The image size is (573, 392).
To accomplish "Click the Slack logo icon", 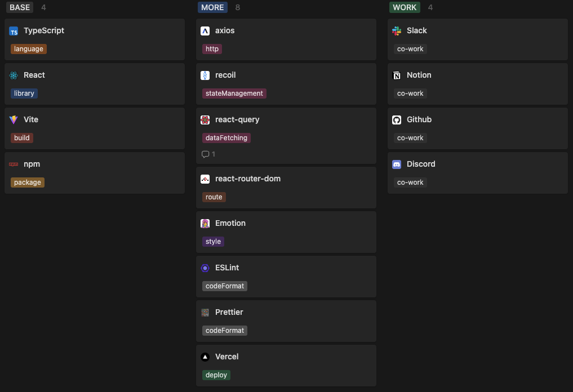I will point(397,31).
